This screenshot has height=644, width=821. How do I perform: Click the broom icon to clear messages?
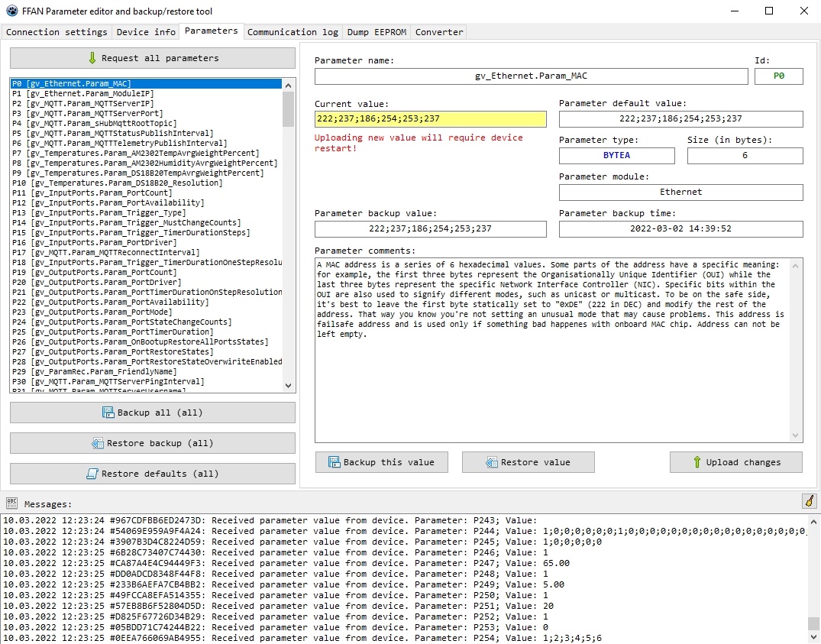(x=808, y=502)
